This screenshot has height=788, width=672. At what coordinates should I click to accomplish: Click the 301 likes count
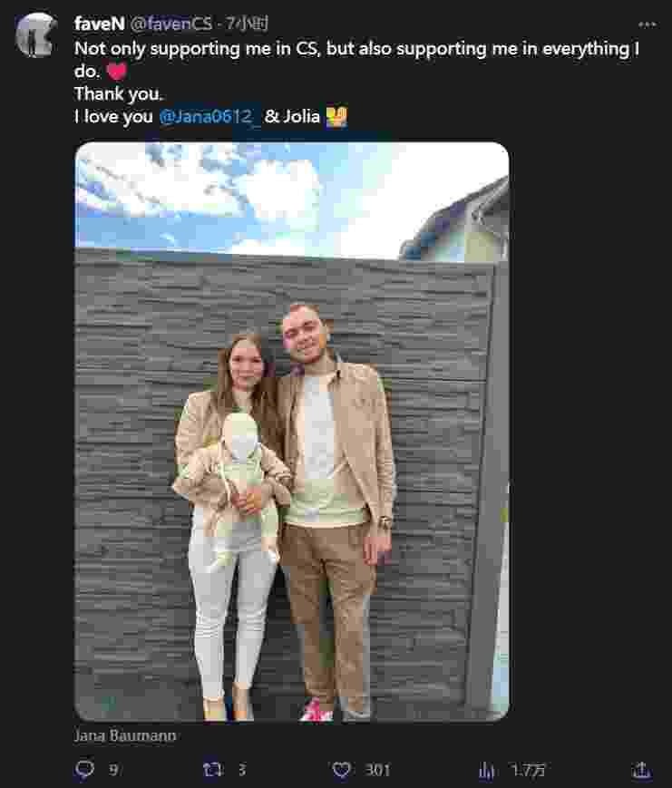pyautogui.click(x=377, y=769)
